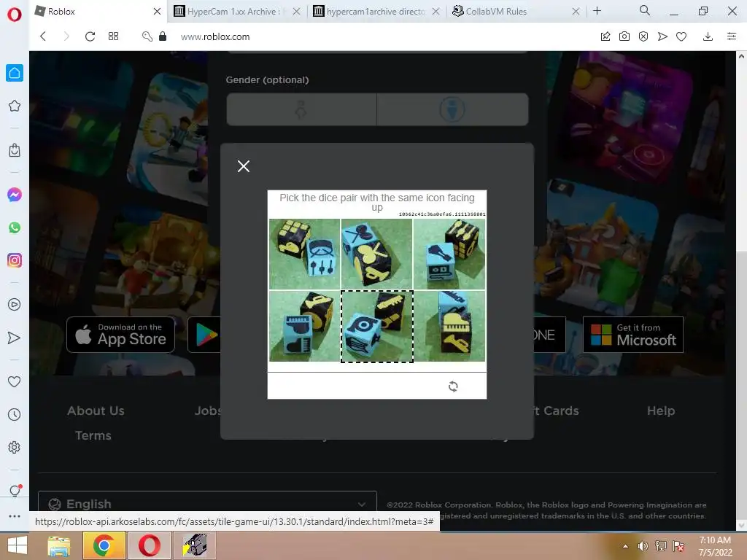747x560 pixels.
Task: Select dice tile with blue grand piano icon
Action: tap(304, 326)
